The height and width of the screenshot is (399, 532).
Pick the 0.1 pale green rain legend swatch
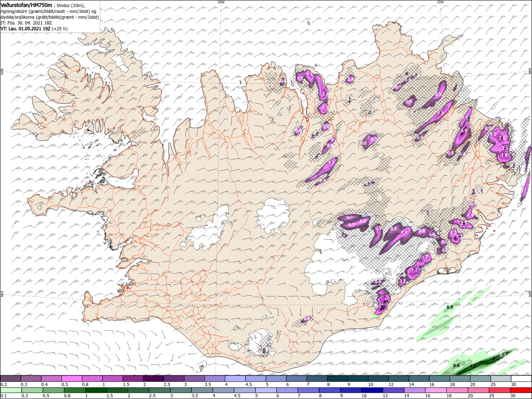tap(11, 390)
